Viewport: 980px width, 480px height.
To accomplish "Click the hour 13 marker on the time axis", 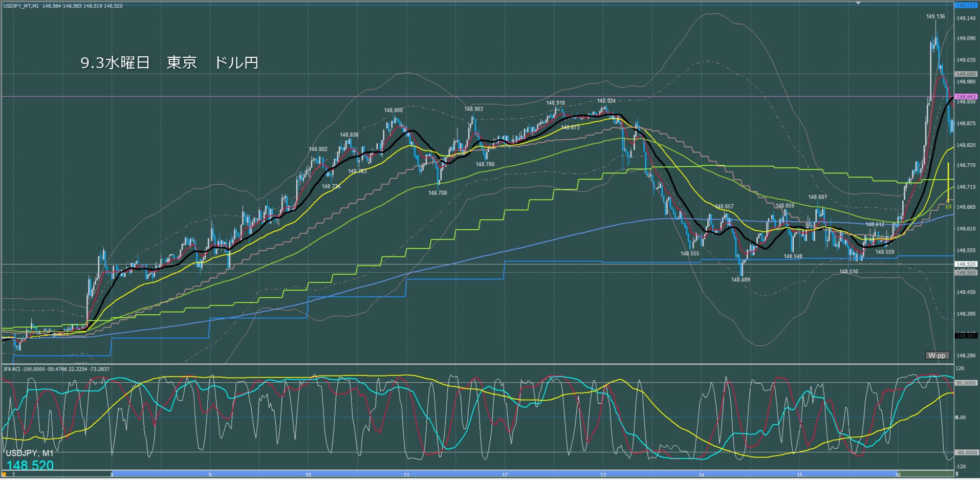I will (603, 475).
